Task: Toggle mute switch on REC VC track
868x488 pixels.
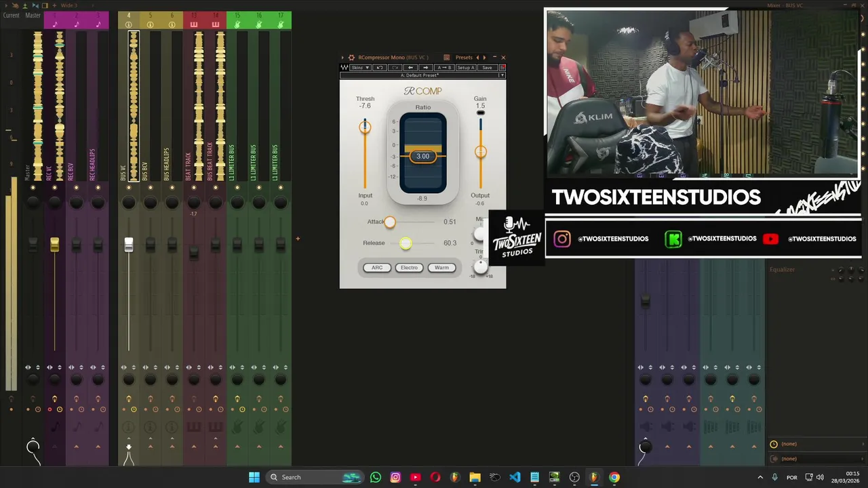Action: pyautogui.click(x=54, y=188)
